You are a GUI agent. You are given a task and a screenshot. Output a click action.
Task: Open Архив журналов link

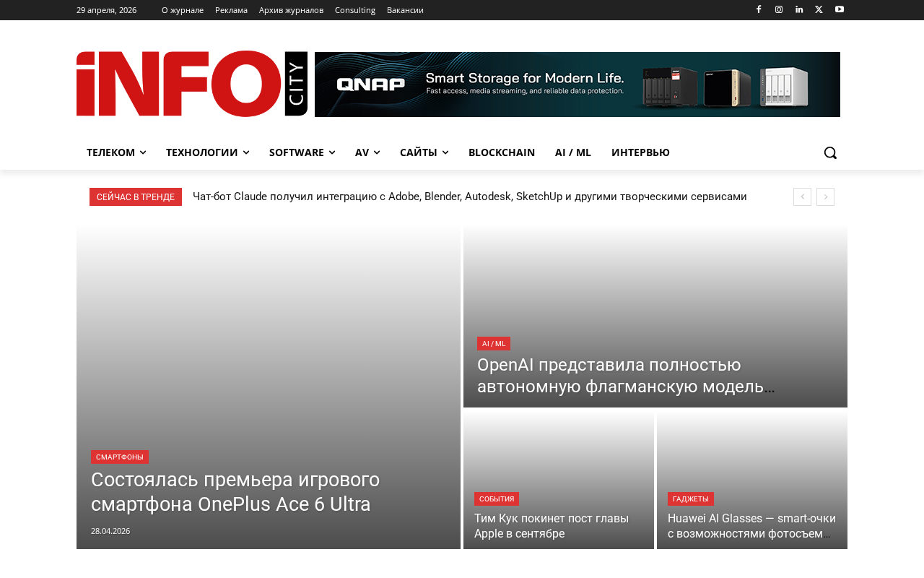coord(291,10)
